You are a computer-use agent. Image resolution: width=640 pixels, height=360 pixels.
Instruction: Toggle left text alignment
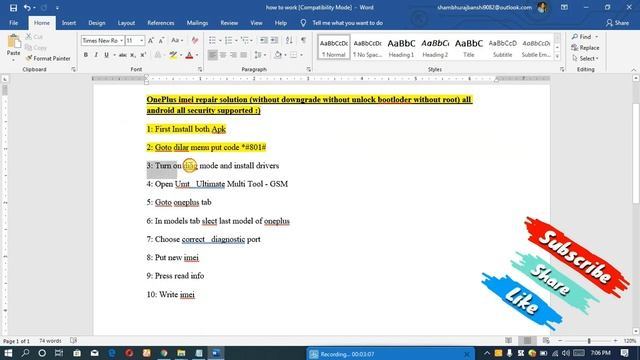click(213, 55)
